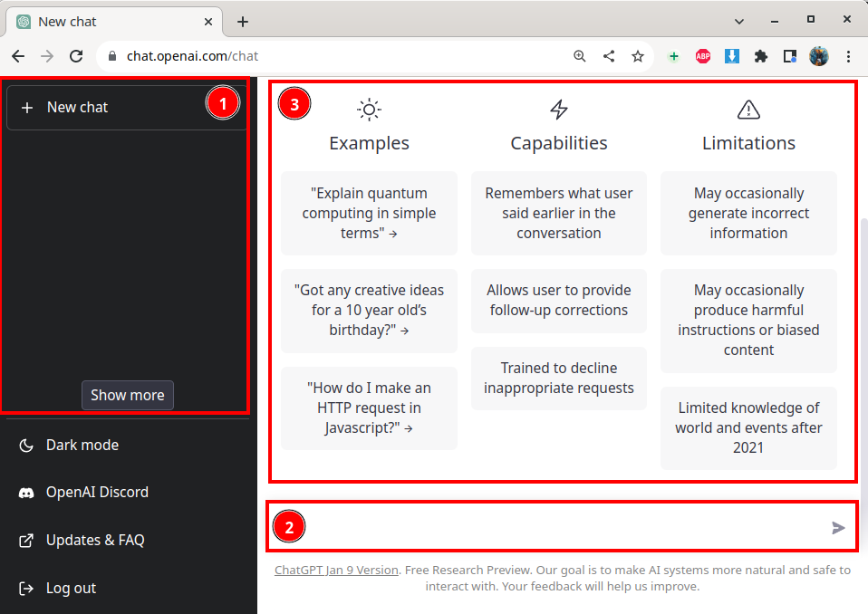This screenshot has width=868, height=614.
Task: Click the New chat button in the sidebar
Action: click(126, 107)
